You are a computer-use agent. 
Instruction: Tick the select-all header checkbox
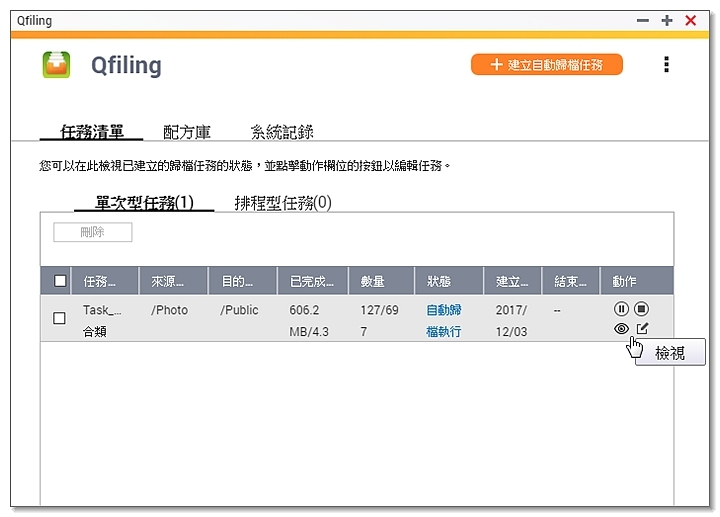60,281
